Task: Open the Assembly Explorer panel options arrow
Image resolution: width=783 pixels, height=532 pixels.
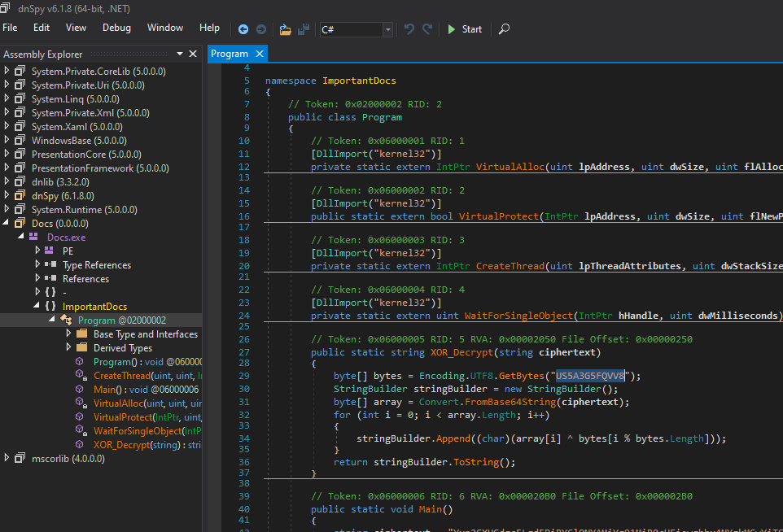Action: point(180,54)
